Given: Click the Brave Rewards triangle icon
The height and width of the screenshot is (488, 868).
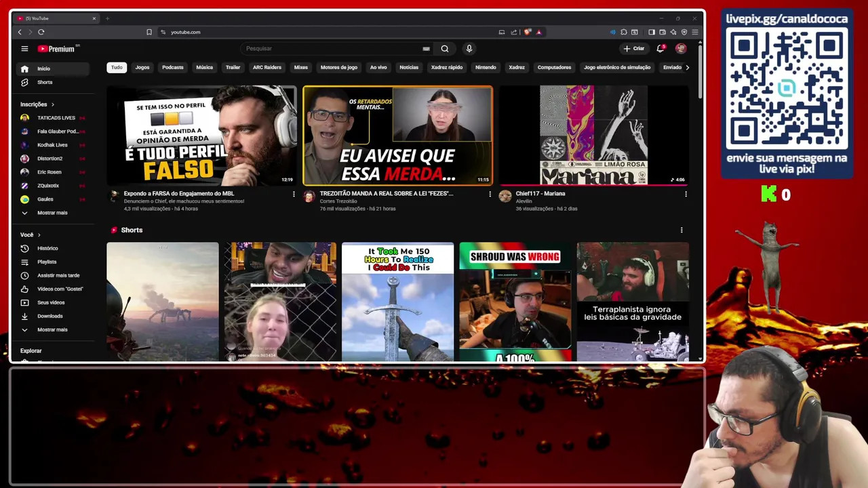Looking at the screenshot, I should (x=539, y=32).
